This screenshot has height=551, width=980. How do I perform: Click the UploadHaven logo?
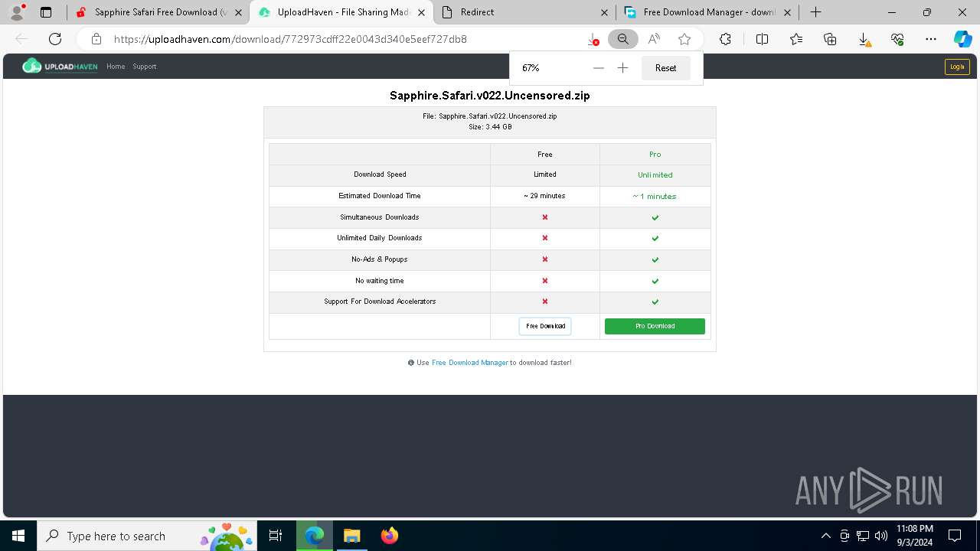60,67
